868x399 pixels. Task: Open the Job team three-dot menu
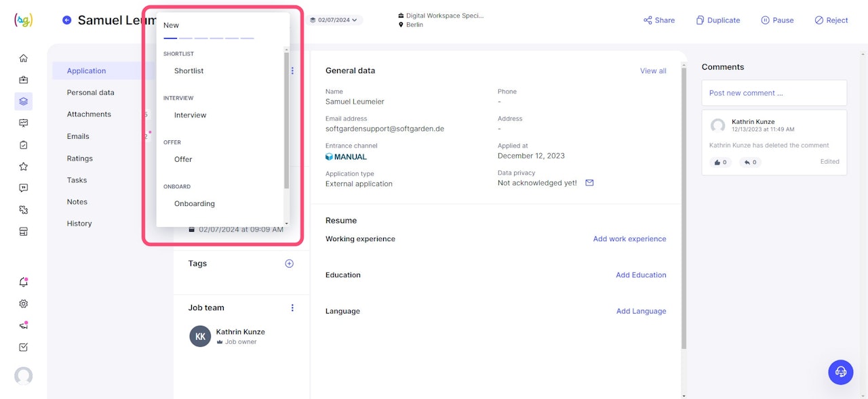coord(292,308)
